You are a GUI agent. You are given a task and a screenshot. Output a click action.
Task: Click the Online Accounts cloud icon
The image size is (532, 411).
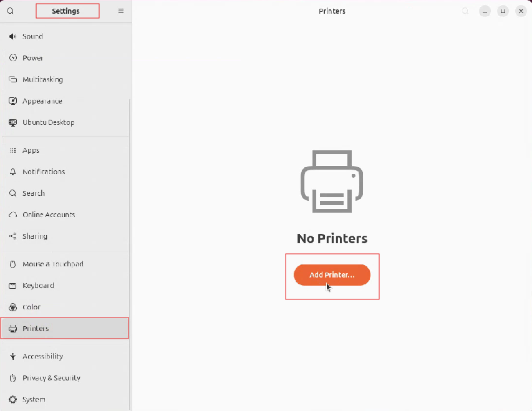(12, 215)
